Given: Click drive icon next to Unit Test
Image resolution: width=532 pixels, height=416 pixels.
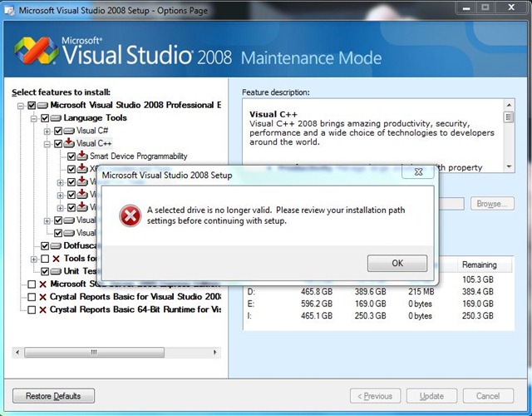Looking at the screenshot, I should coord(56,272).
